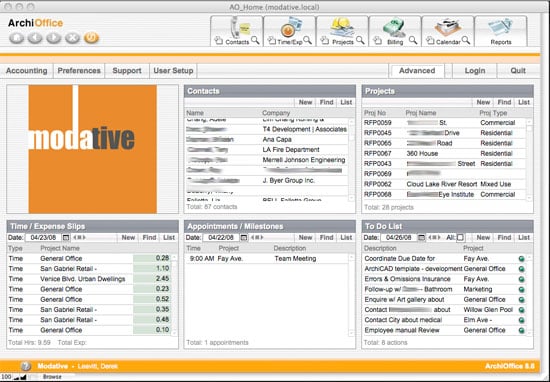550x382 pixels.
Task: Open calendar picker for Time/Expense Slips date
Action: (x=66, y=237)
